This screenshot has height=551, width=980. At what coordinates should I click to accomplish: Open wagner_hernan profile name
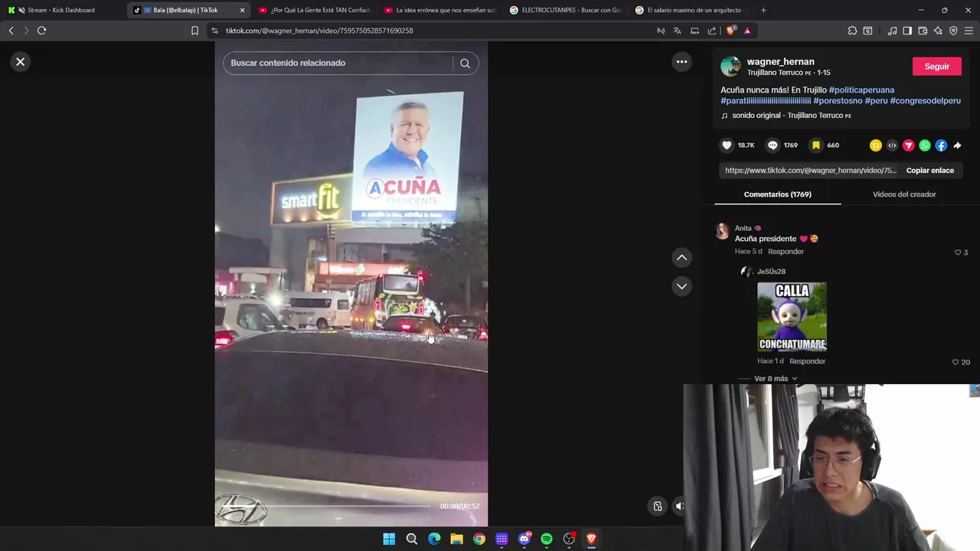780,62
